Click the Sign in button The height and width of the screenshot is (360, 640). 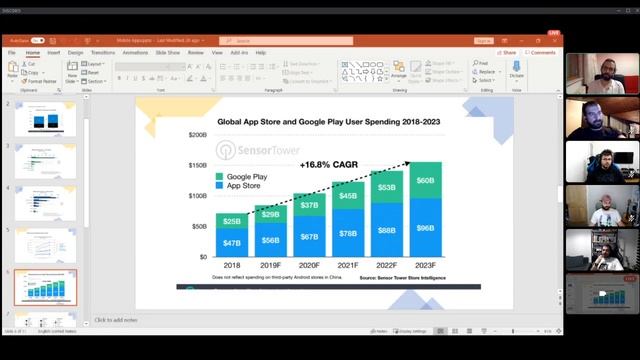point(484,41)
